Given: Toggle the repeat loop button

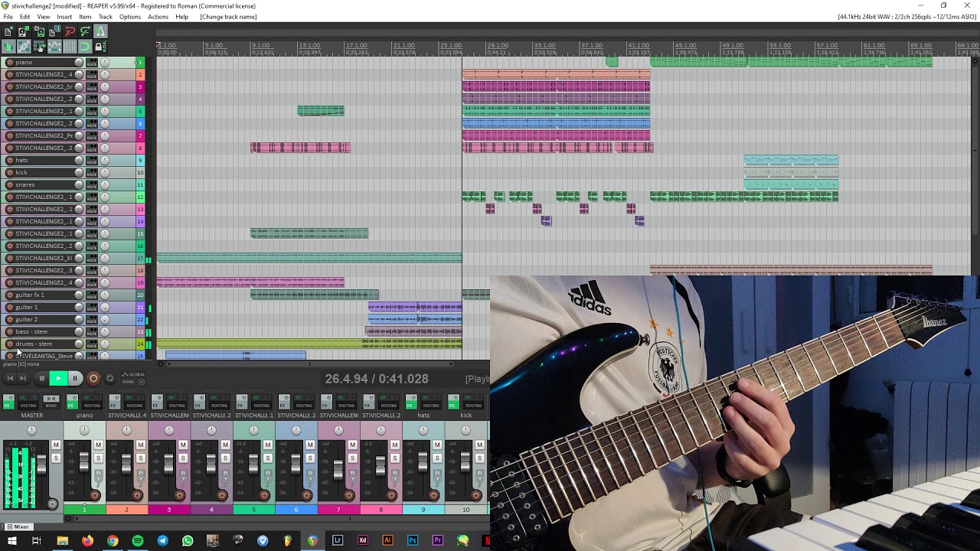Looking at the screenshot, I should (109, 378).
